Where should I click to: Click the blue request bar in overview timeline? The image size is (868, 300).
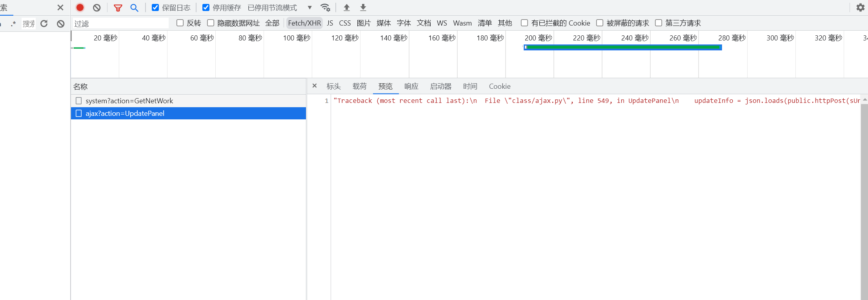coord(623,47)
